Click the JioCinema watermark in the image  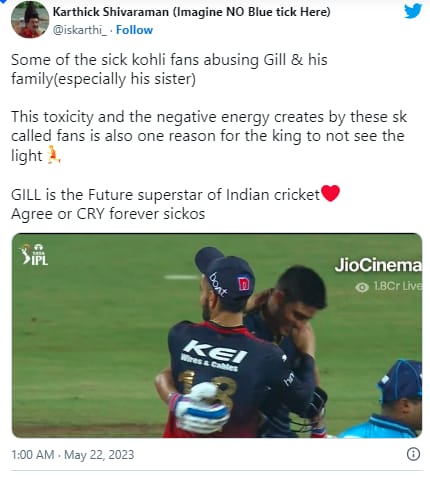[x=378, y=265]
